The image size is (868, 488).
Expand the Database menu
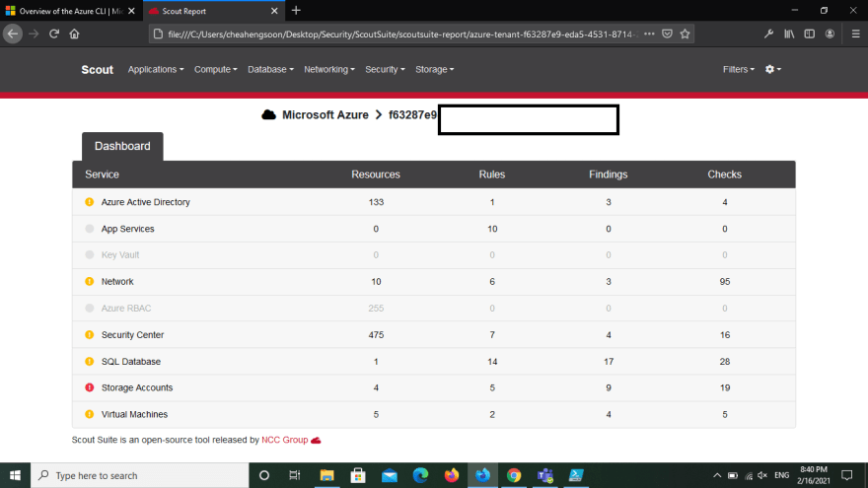pyautogui.click(x=270, y=69)
